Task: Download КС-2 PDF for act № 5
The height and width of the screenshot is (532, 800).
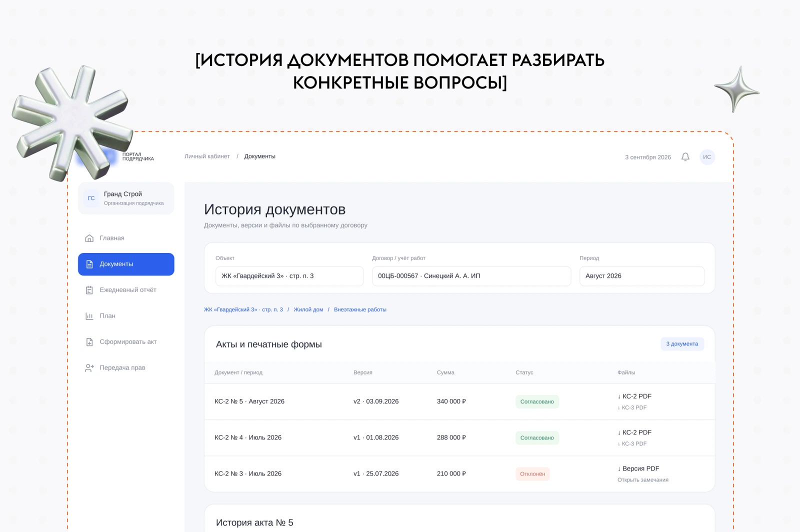Action: click(x=634, y=396)
